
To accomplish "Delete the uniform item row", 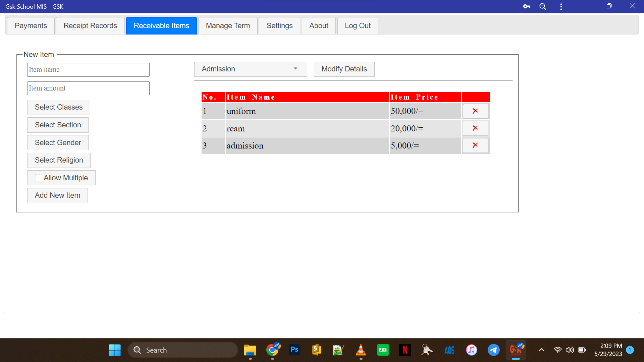I will (x=475, y=111).
